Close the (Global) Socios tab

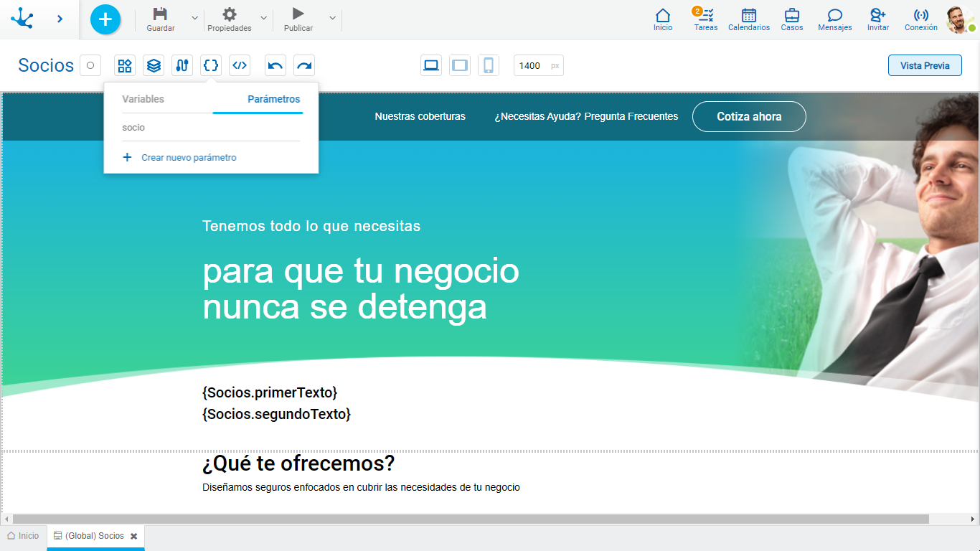pyautogui.click(x=133, y=536)
